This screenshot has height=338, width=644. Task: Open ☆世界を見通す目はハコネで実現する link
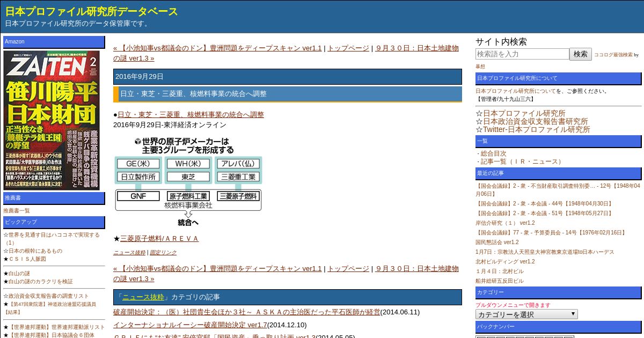tap(52, 239)
